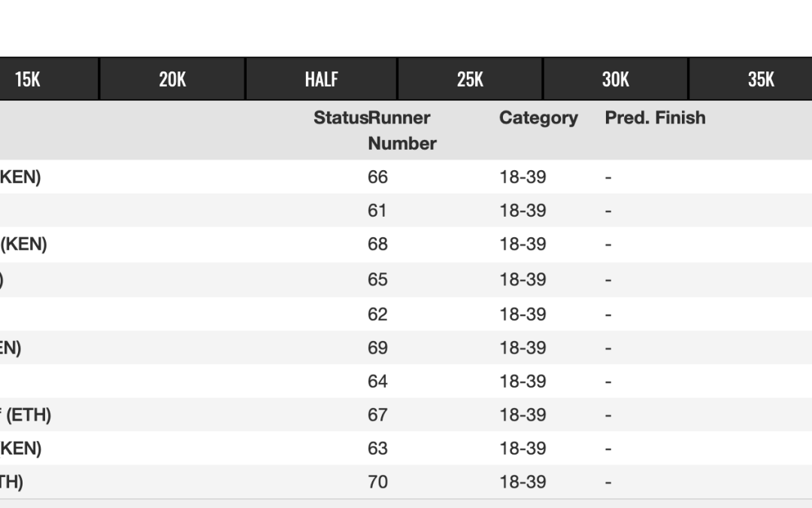Select the HALF split tab
The width and height of the screenshot is (812, 508).
coord(321,79)
